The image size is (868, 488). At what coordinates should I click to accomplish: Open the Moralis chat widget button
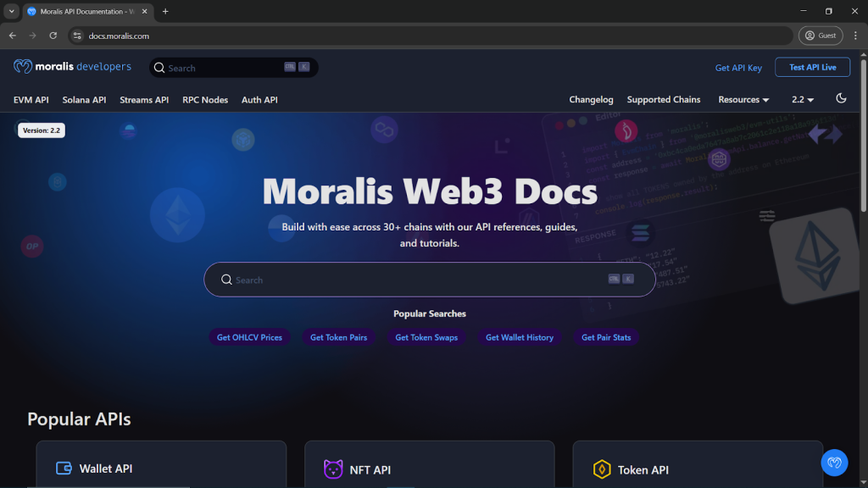coord(834,462)
